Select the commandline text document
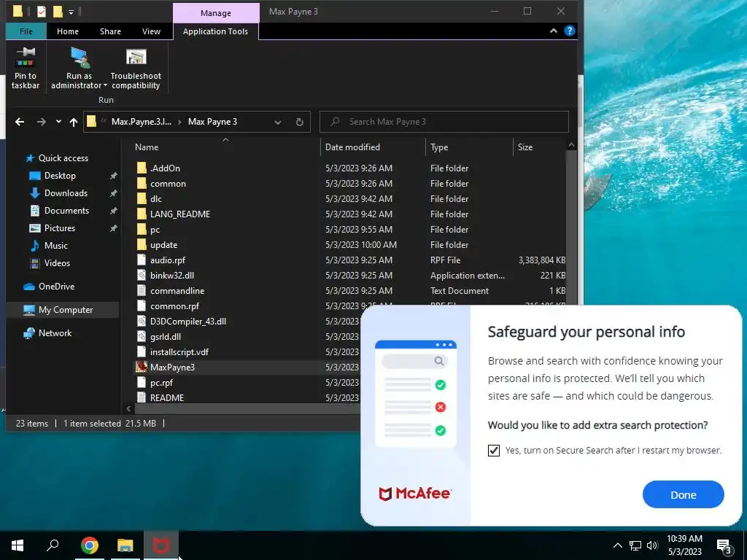The width and height of the screenshot is (747, 560). (x=177, y=290)
